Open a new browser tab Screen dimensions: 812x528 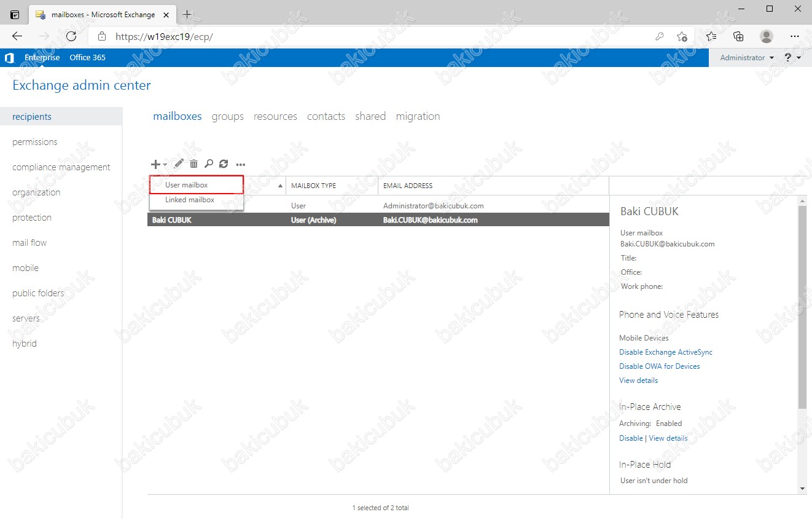[187, 14]
